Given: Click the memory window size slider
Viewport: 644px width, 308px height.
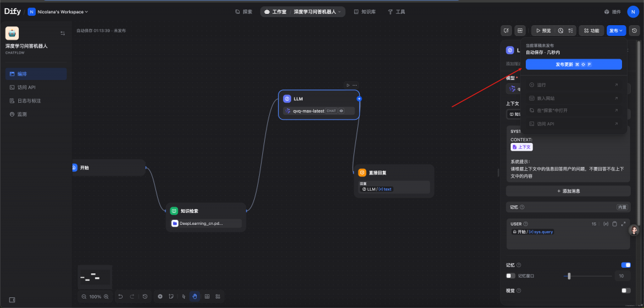Looking at the screenshot, I should point(569,276).
